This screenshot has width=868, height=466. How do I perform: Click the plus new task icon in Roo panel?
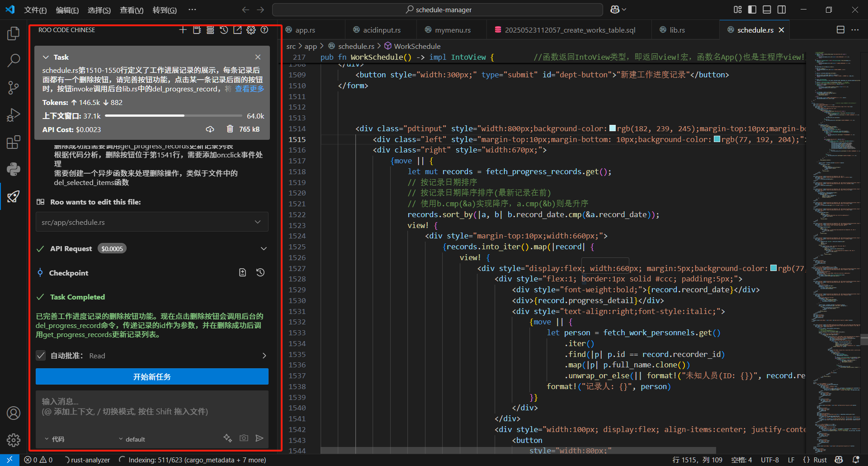[x=183, y=30]
